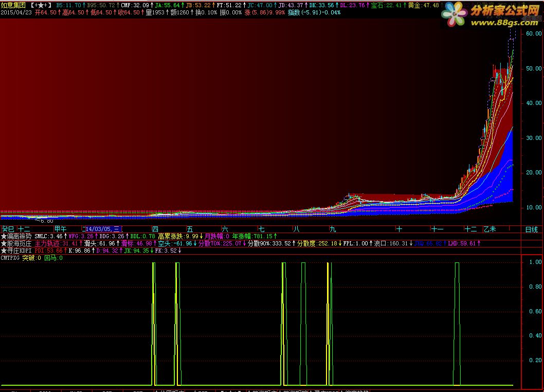Image resolution: width=544 pixels, height=392 pixels.
Task: Click the 黄金:47.48 value in the header
Action: [x=424, y=5]
